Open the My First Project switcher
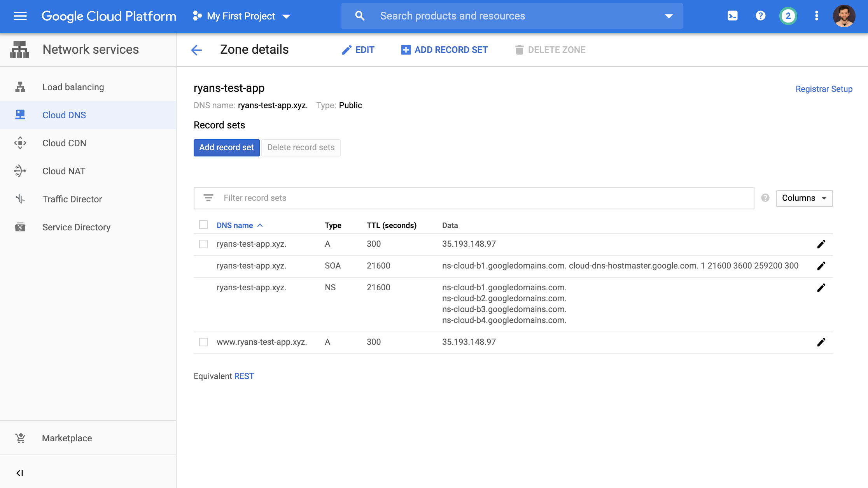Screen dimensions: 868x488 [241, 16]
